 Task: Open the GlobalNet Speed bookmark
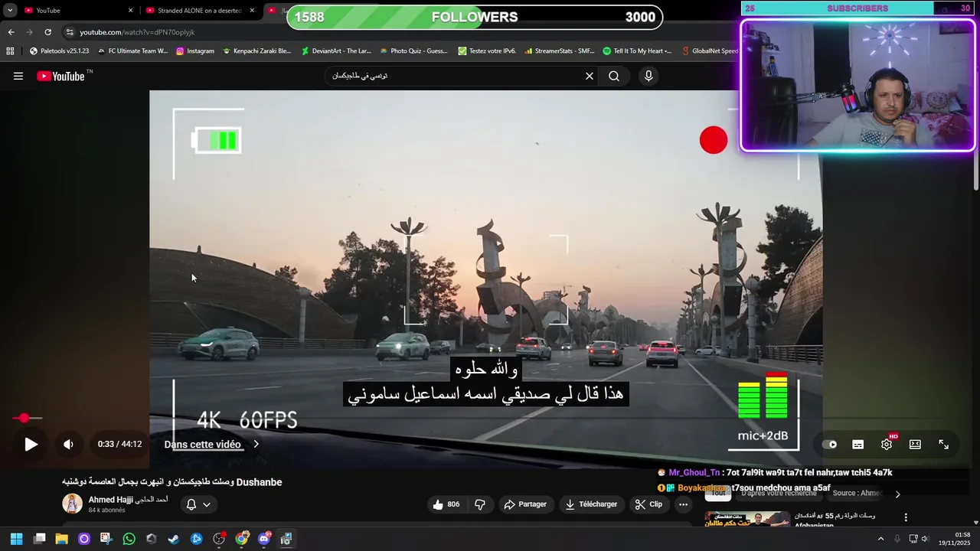[x=710, y=51]
